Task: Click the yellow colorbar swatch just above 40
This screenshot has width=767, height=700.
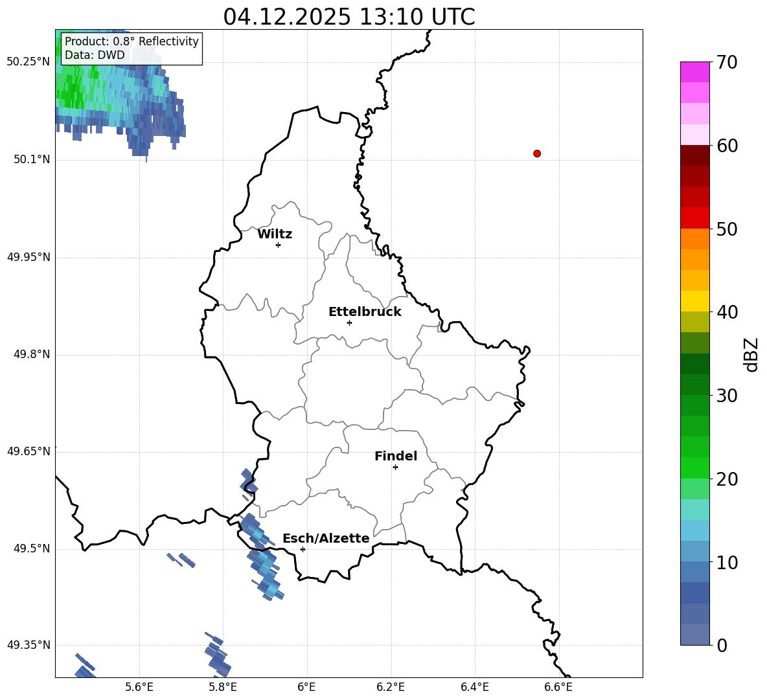Action: (x=694, y=301)
